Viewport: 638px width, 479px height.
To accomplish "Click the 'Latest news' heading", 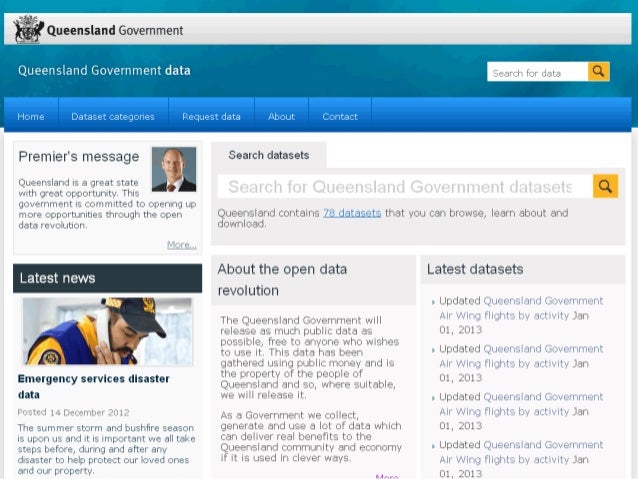I will click(x=57, y=278).
